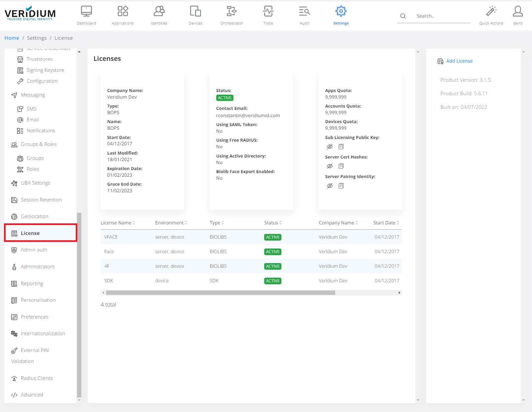Copy the Server Pairing Identity value
The height and width of the screenshot is (412, 532).
pos(341,186)
